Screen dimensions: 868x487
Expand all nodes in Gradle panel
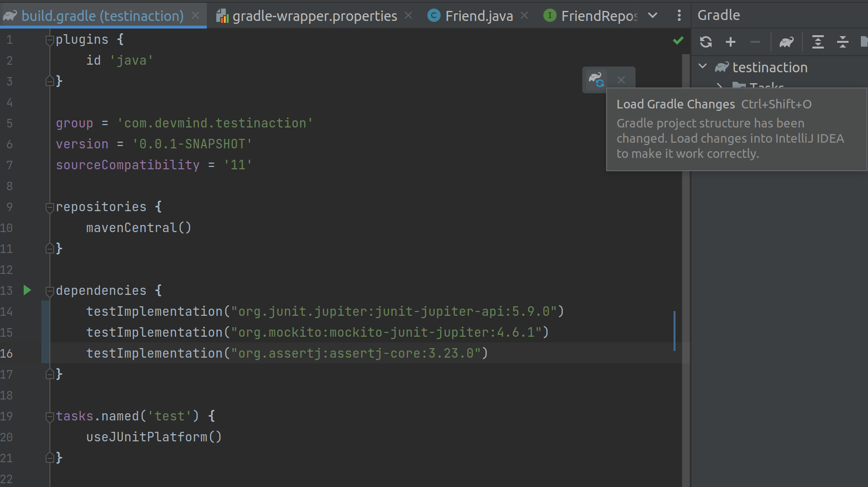click(818, 42)
